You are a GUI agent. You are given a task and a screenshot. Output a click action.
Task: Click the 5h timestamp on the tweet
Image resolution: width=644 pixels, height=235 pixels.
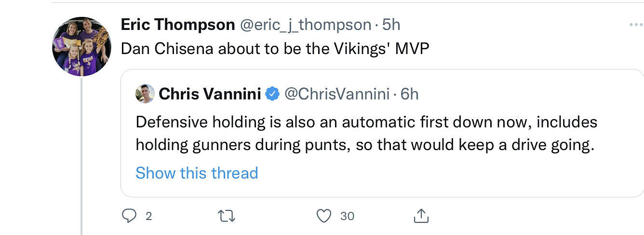tap(391, 25)
